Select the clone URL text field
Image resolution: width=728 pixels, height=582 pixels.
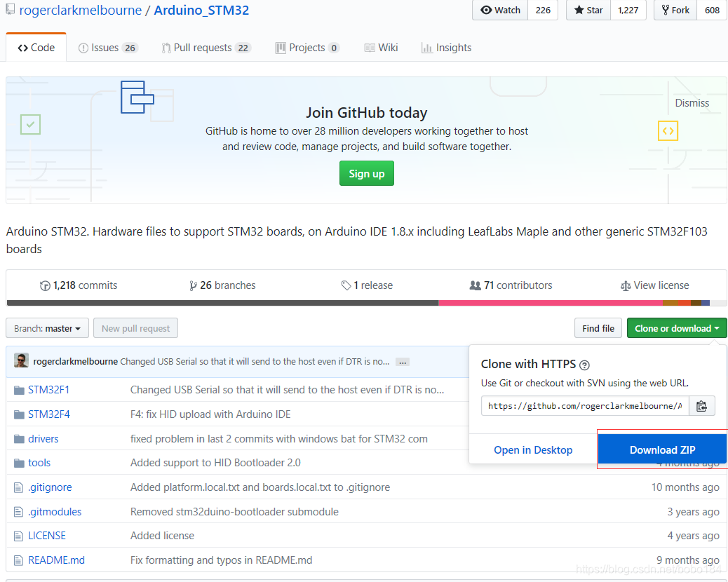tap(584, 405)
